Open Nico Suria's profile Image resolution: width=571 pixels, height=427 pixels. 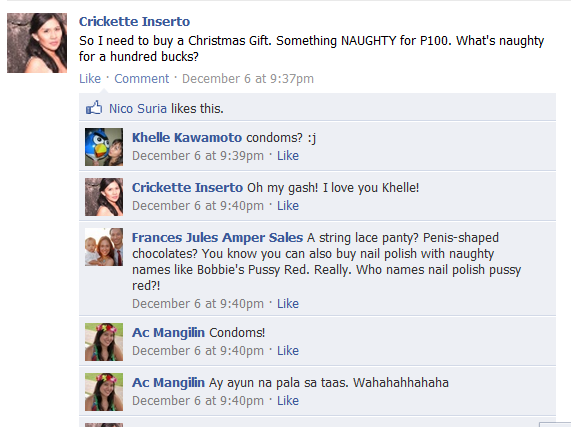pos(138,108)
